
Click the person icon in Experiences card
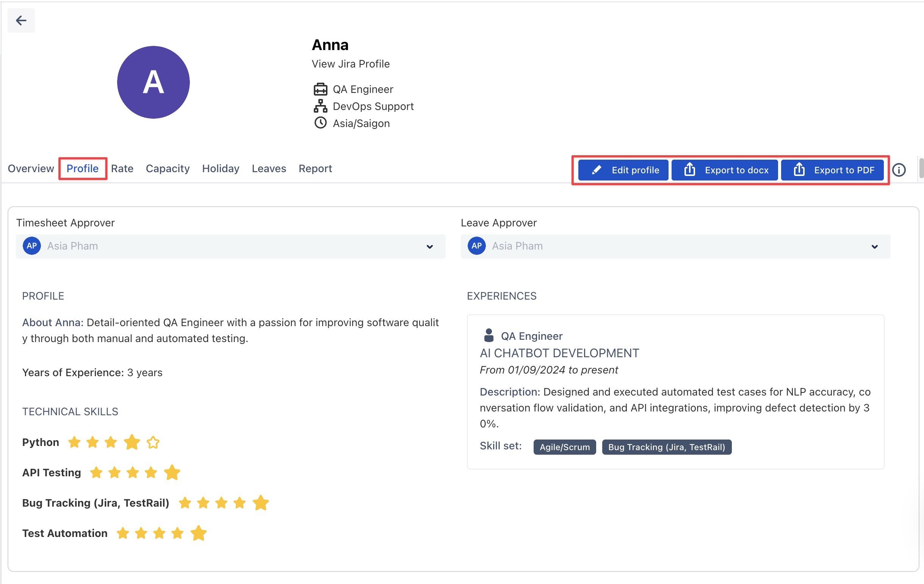tap(489, 335)
